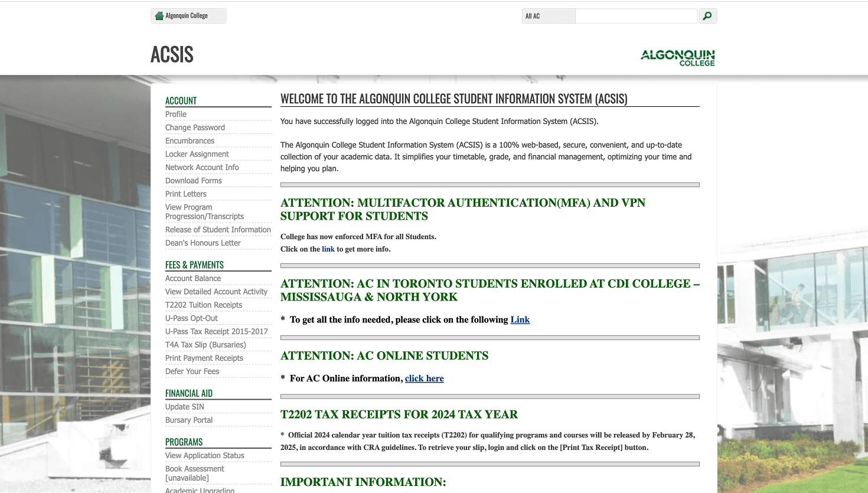Open T4A Tax Slip (Bursaries)
This screenshot has width=868, height=493.
point(205,345)
